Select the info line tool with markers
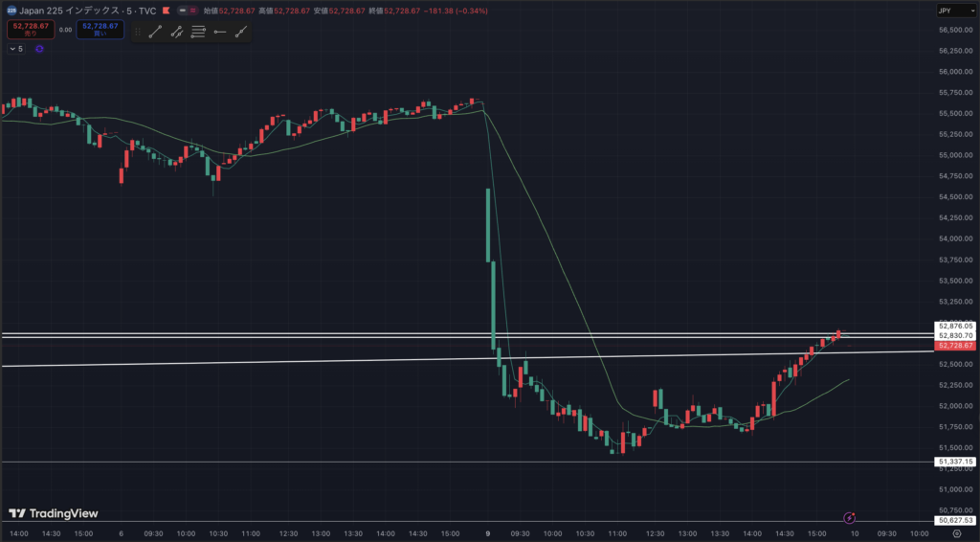980x542 pixels. click(x=177, y=32)
